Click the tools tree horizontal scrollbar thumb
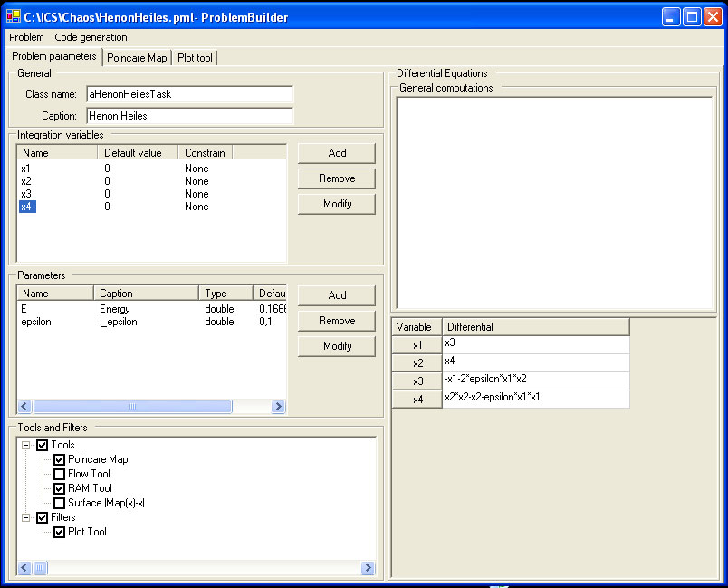The height and width of the screenshot is (588, 728). click(41, 567)
